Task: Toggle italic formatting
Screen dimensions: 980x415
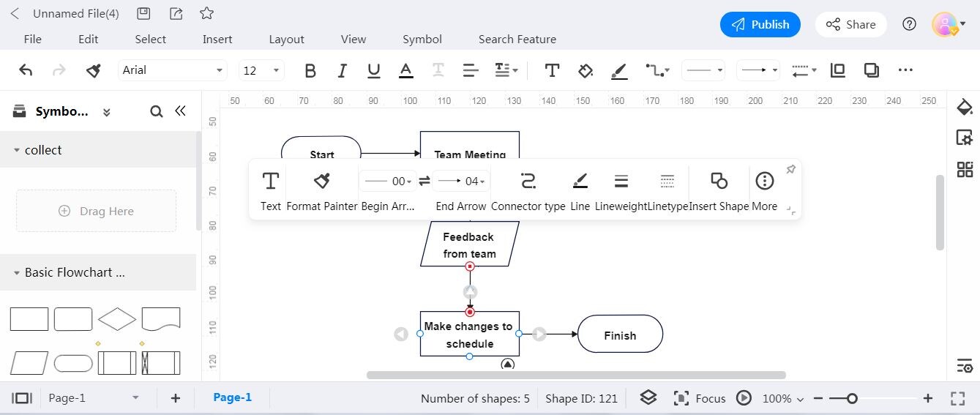Action: pos(342,70)
